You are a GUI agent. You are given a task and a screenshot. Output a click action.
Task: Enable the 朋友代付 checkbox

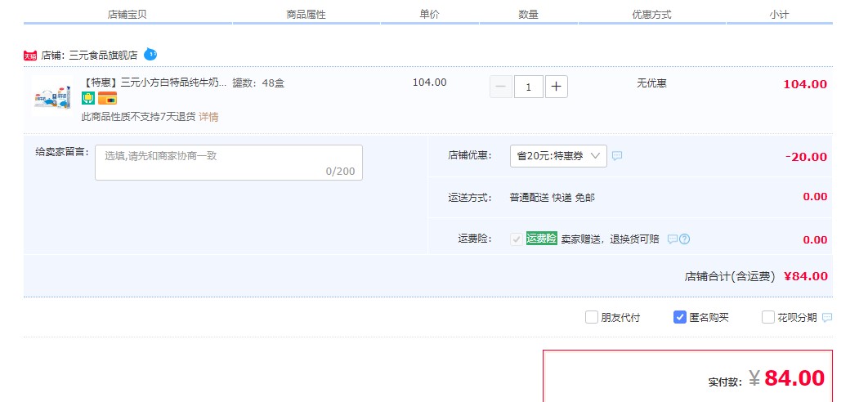(591, 317)
